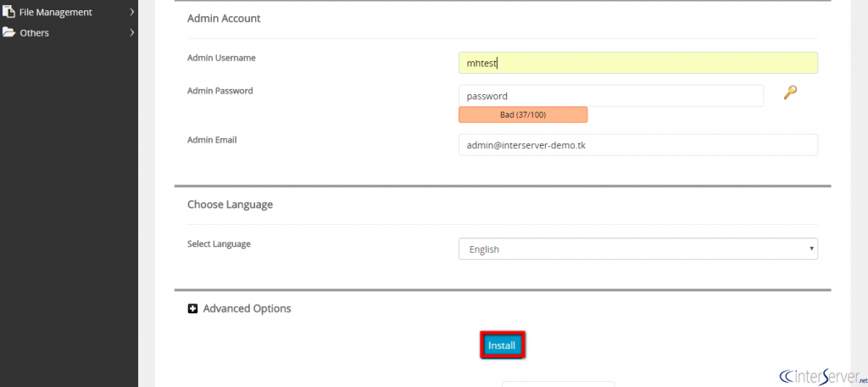Click the key icon to generate password

point(790,93)
